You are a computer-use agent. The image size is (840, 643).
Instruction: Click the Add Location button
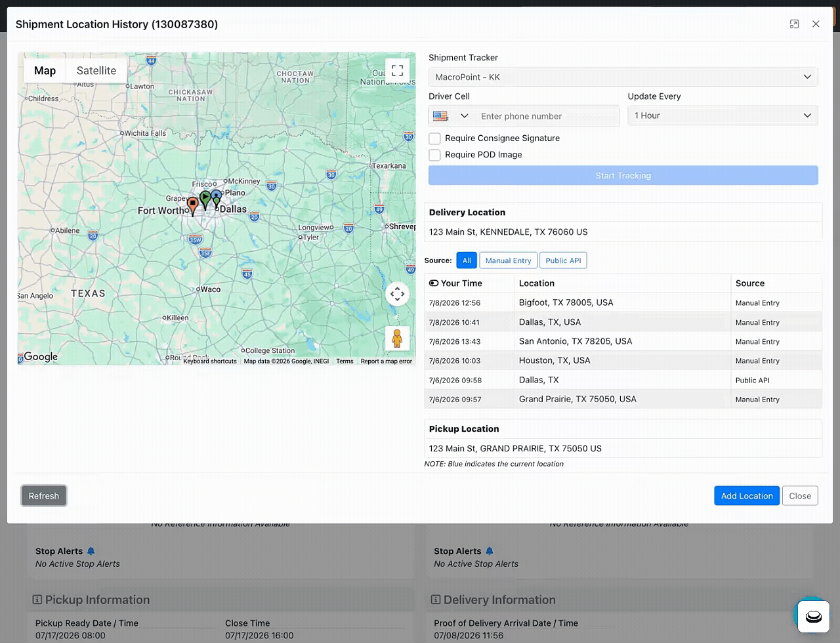point(747,496)
